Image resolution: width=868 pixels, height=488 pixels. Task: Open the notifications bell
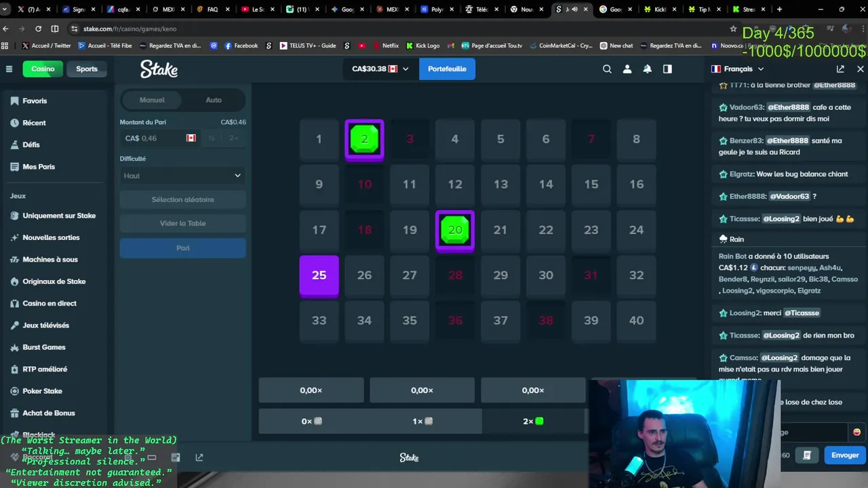(648, 68)
